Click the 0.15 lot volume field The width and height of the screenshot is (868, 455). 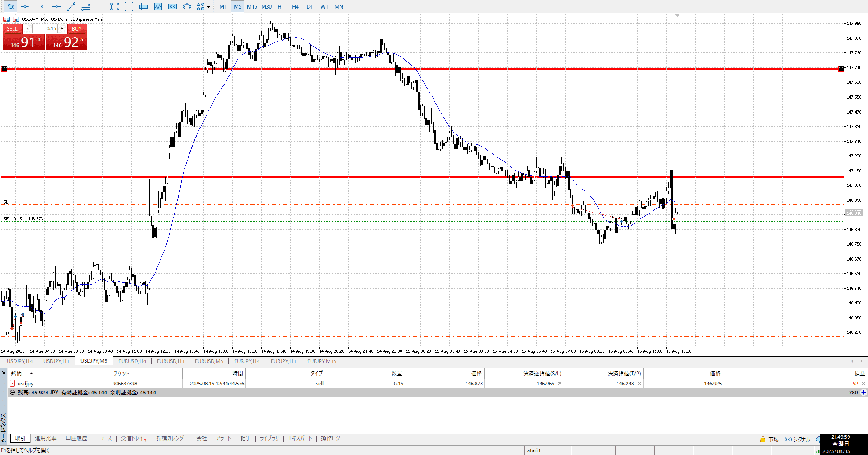point(45,28)
